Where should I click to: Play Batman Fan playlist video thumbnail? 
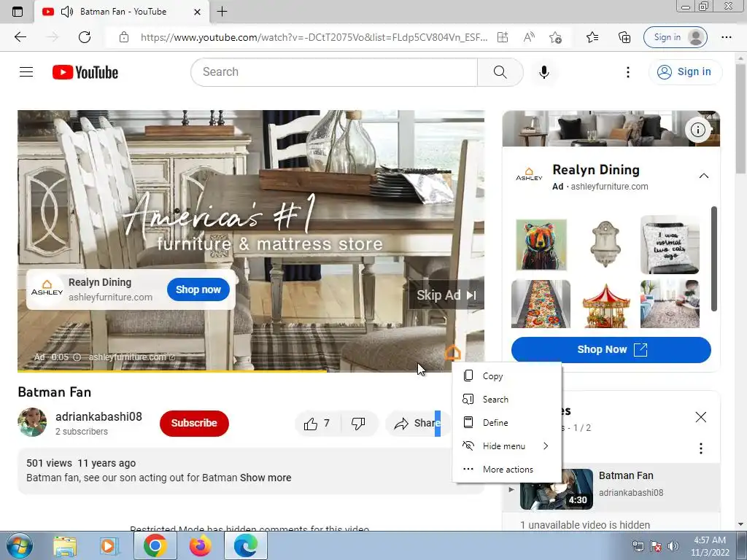click(557, 489)
